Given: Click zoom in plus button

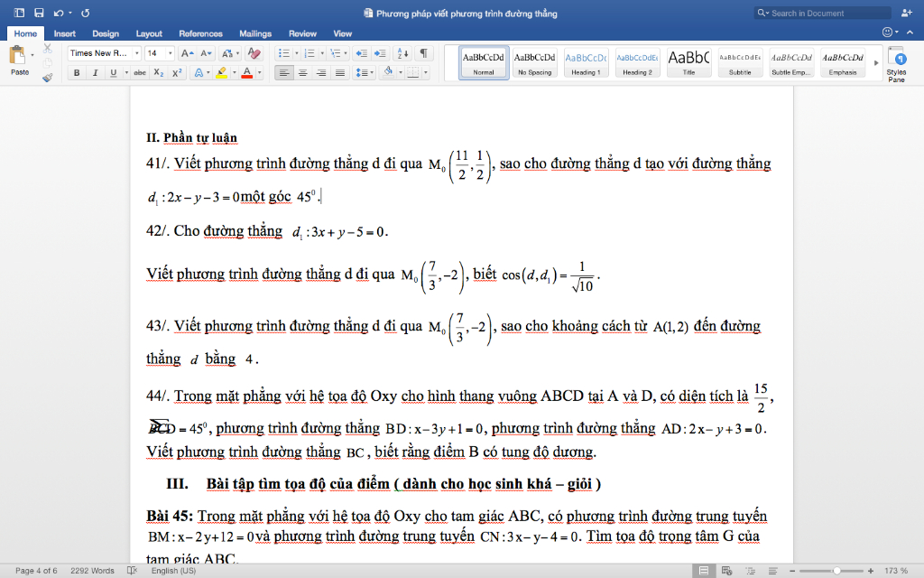Looking at the screenshot, I should [x=871, y=571].
